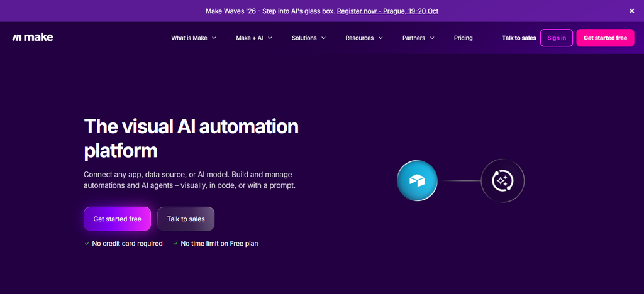Click the Make logo in header
644x294 pixels.
(33, 38)
